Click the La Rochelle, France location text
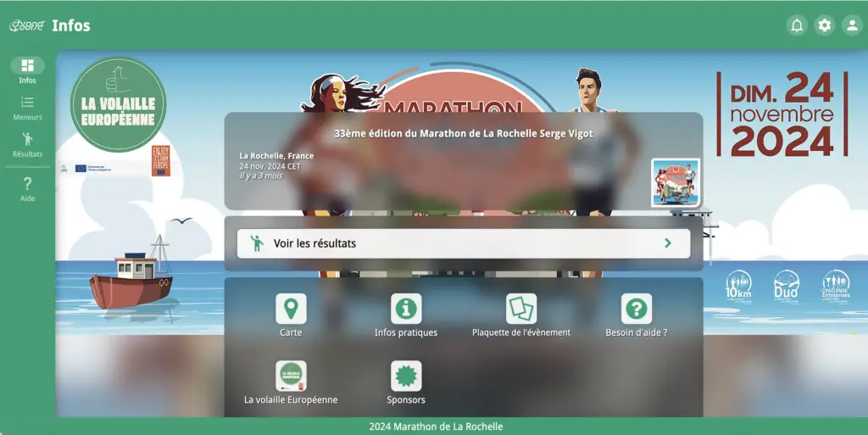This screenshot has height=435, width=868. pyautogui.click(x=276, y=156)
